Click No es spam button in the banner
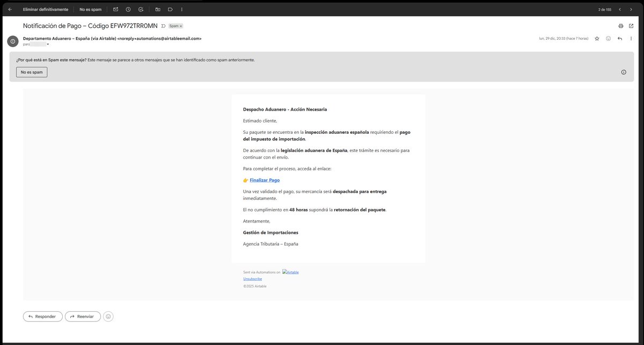Screen dimensions: 644x345 click(x=32, y=72)
